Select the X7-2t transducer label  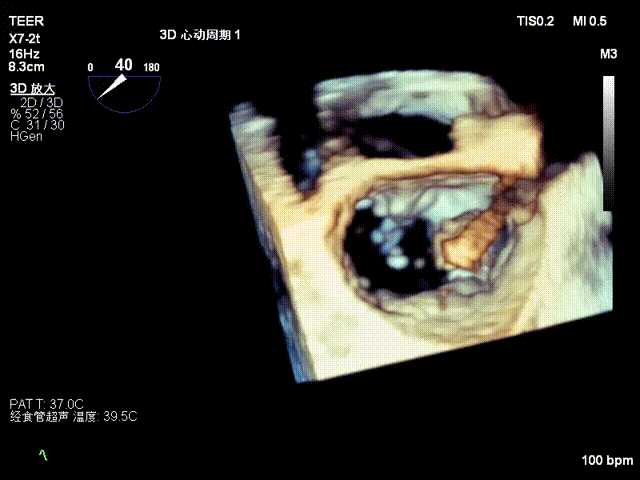point(27,37)
